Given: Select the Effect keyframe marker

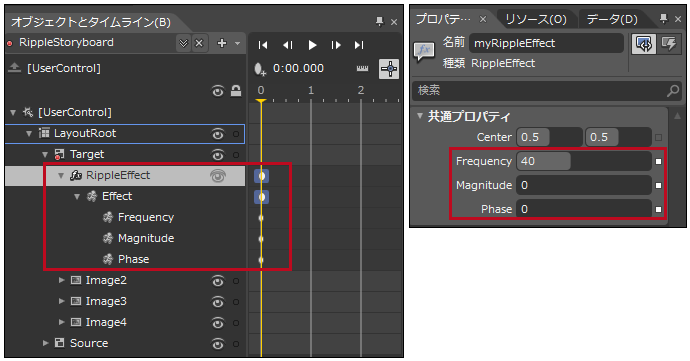Looking at the screenshot, I should [261, 197].
